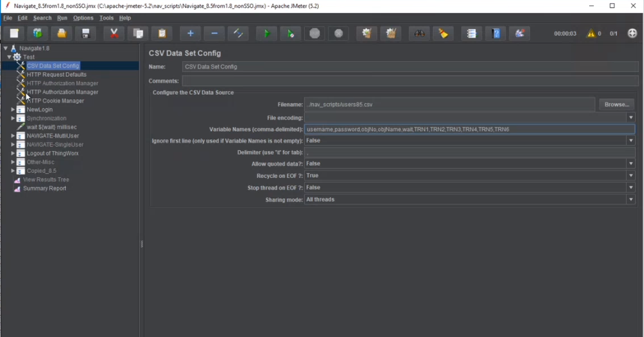Click the Browse... button
644x337 pixels.
pyautogui.click(x=616, y=105)
